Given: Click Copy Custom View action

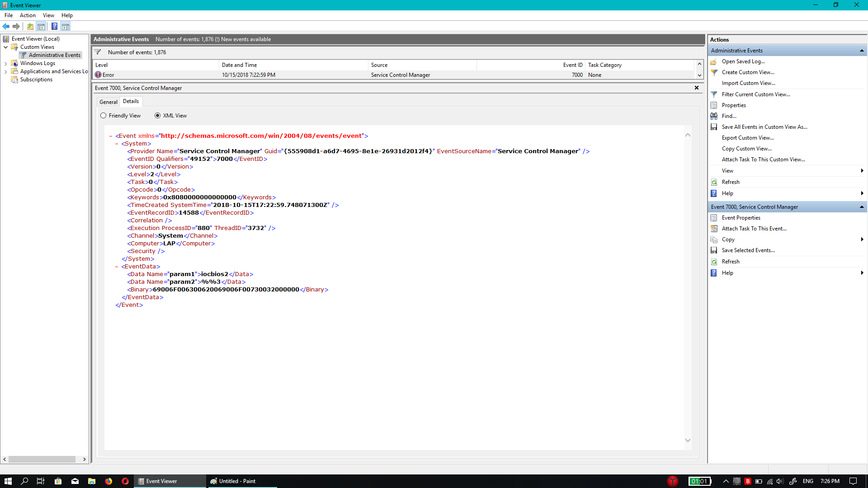Looking at the screenshot, I should (747, 149).
